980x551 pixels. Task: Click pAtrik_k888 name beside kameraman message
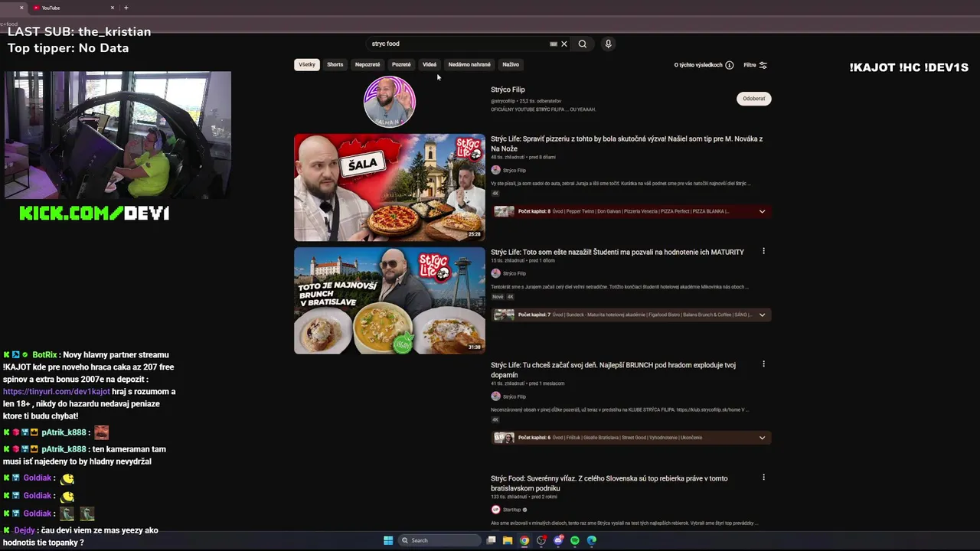(64, 449)
